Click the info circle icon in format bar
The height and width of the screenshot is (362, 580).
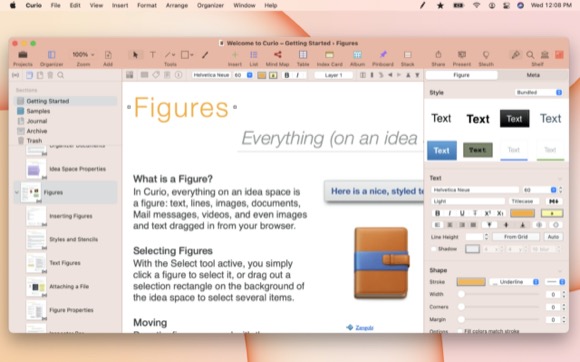(178, 75)
